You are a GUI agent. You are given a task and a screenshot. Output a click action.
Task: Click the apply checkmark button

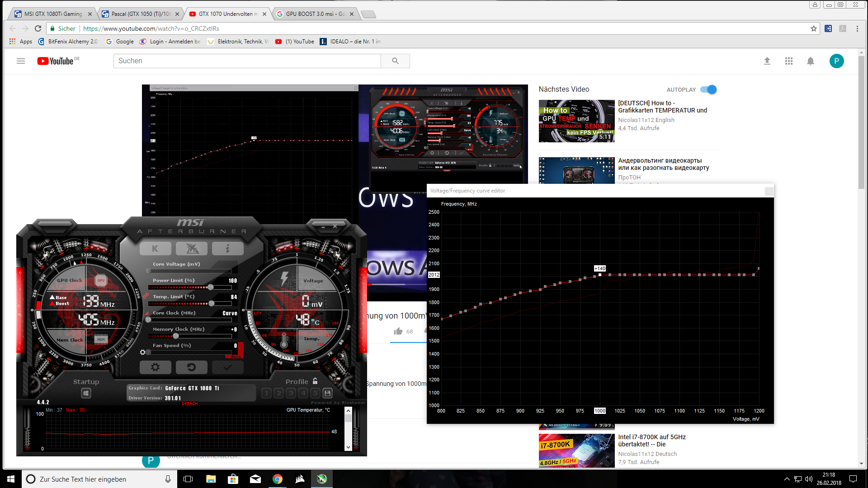[x=227, y=367]
